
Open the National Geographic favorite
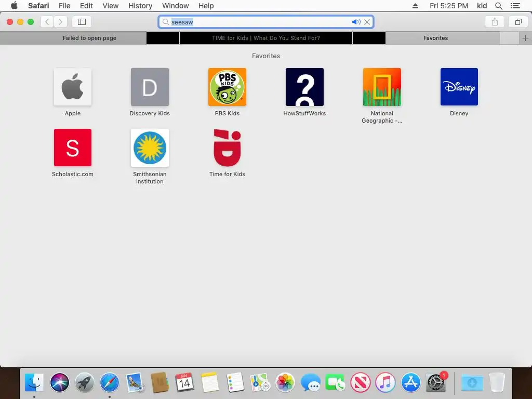[382, 87]
